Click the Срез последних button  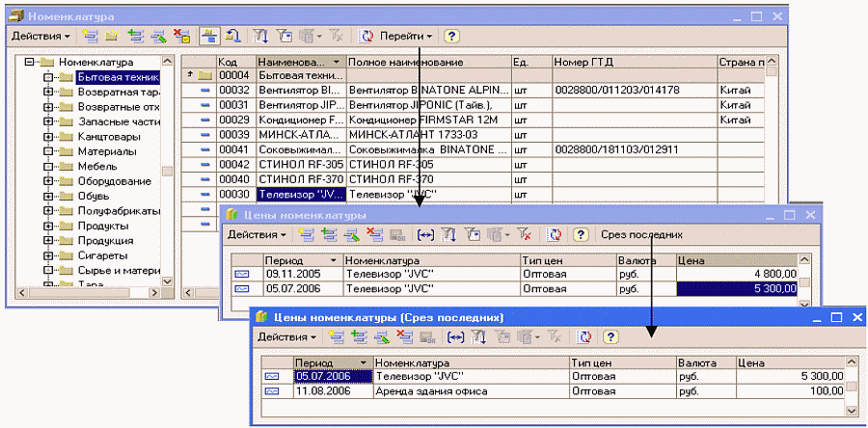(x=641, y=234)
